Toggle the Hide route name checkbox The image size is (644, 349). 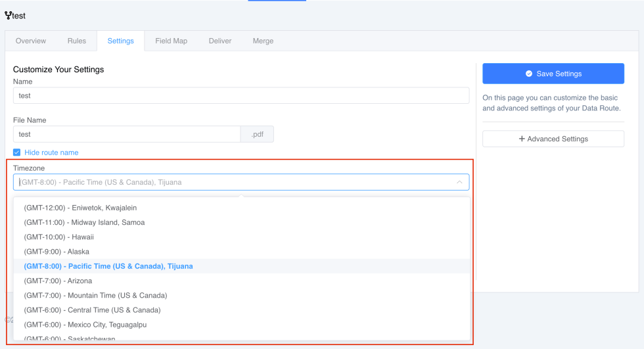pos(17,152)
